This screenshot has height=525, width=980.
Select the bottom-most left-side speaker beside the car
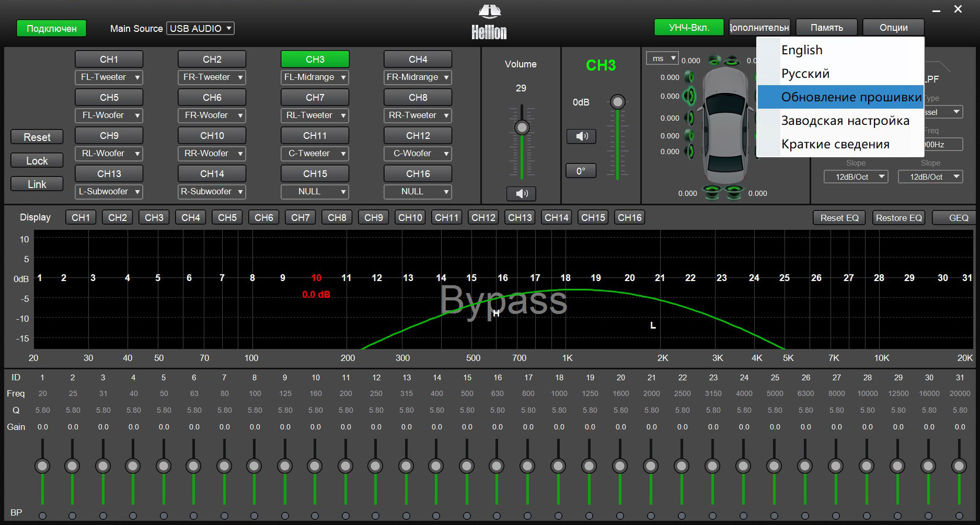pyautogui.click(x=689, y=151)
